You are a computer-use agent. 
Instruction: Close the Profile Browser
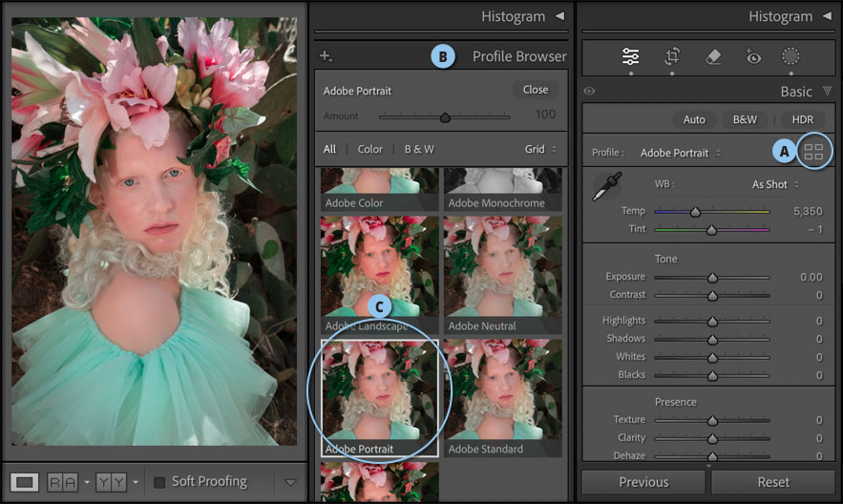536,90
